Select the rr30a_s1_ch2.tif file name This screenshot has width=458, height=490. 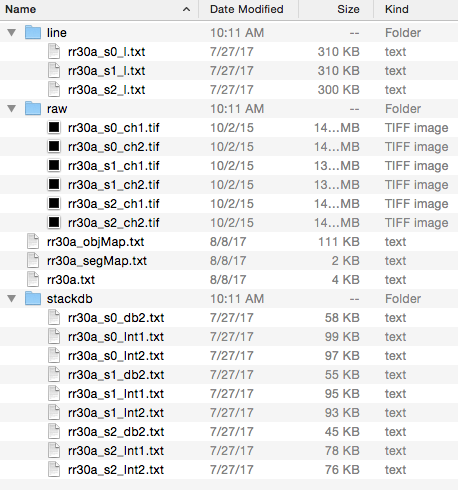pyautogui.click(x=114, y=185)
